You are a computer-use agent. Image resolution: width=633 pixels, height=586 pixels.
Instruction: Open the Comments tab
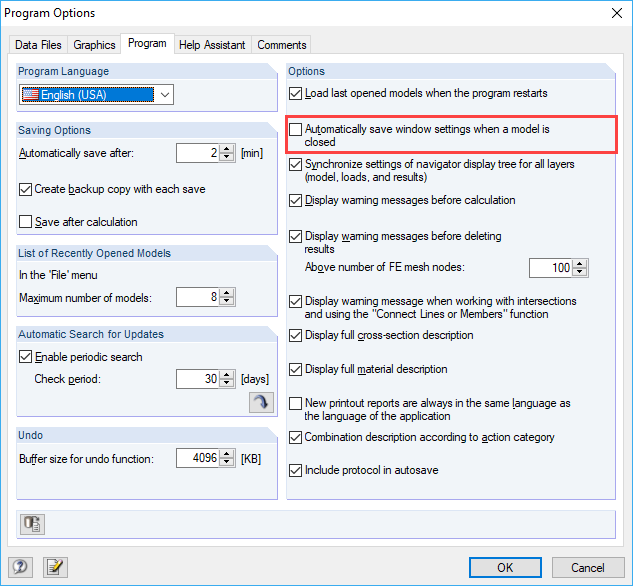click(x=282, y=45)
